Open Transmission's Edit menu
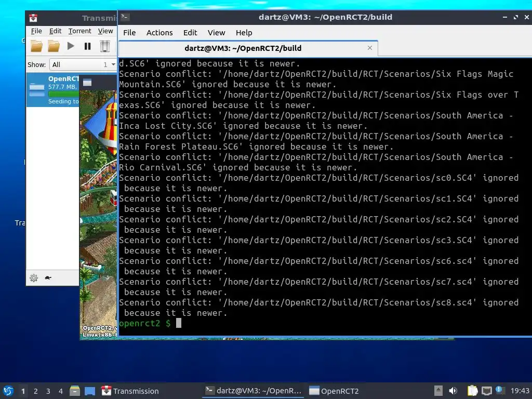This screenshot has height=399, width=532. point(55,31)
